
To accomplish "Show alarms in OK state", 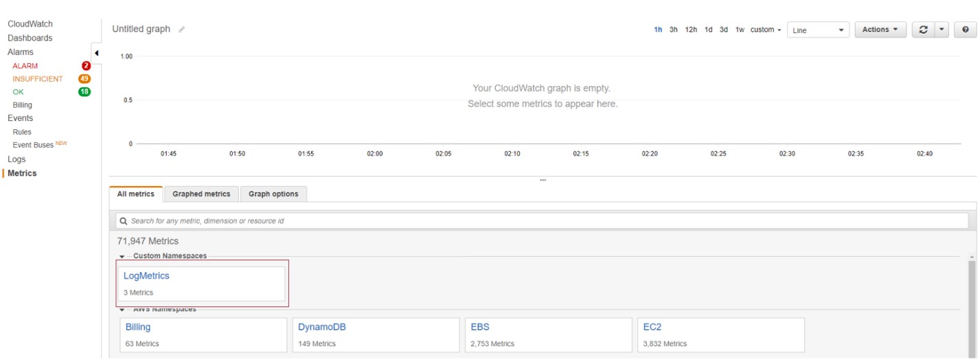I will click(18, 92).
